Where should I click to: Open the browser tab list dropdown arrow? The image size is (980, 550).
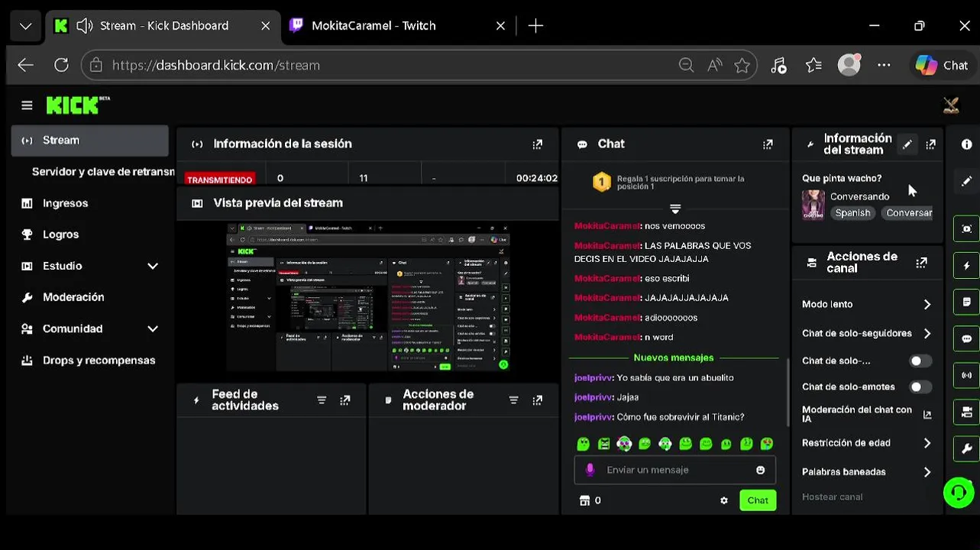click(x=25, y=26)
